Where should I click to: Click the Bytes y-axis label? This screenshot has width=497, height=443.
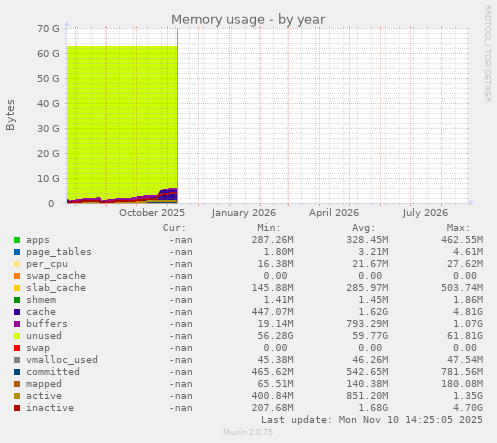tap(10, 115)
